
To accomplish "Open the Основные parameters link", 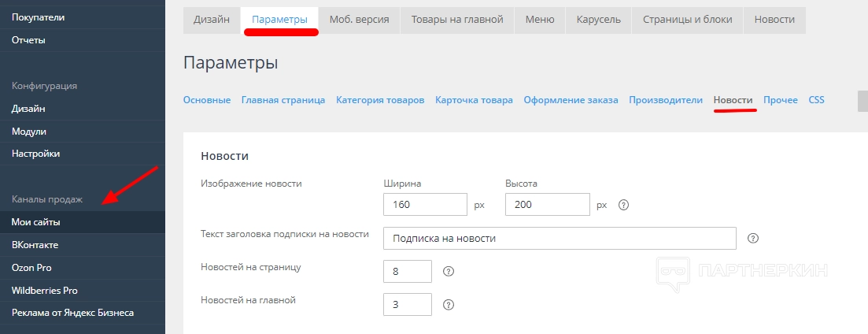I will click(207, 100).
